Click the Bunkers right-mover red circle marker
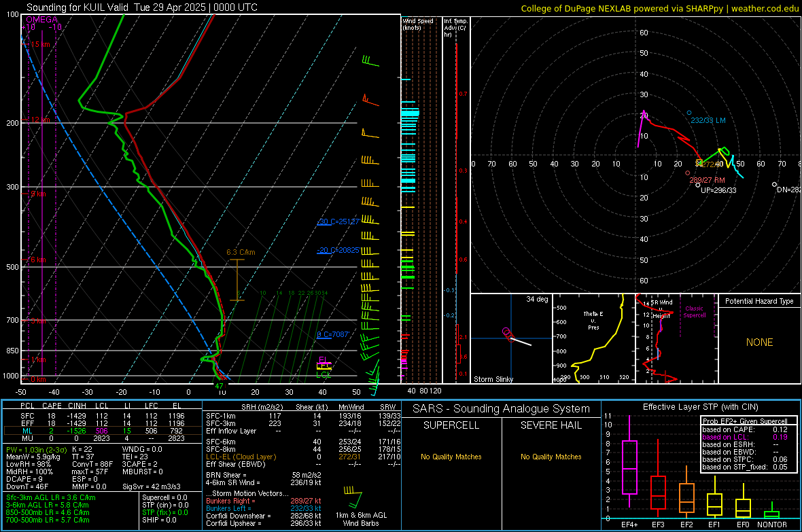This screenshot has width=802, height=532. 688,173
